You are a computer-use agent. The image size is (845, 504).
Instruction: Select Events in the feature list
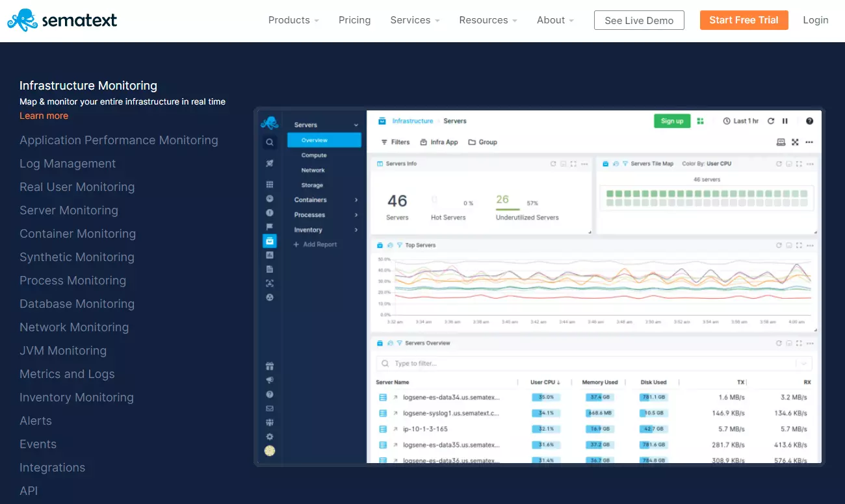tap(38, 444)
